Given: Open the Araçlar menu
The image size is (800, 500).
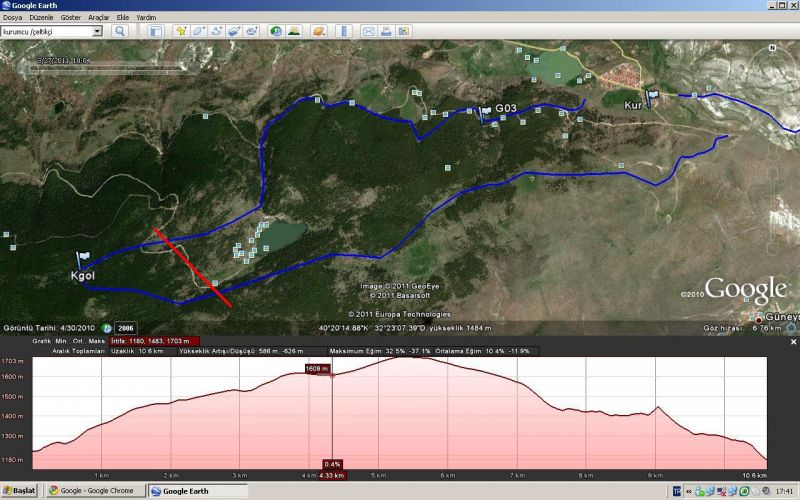Looking at the screenshot, I should click(x=98, y=17).
